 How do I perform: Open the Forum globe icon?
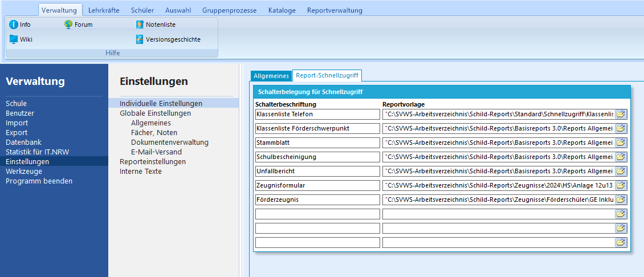click(68, 25)
